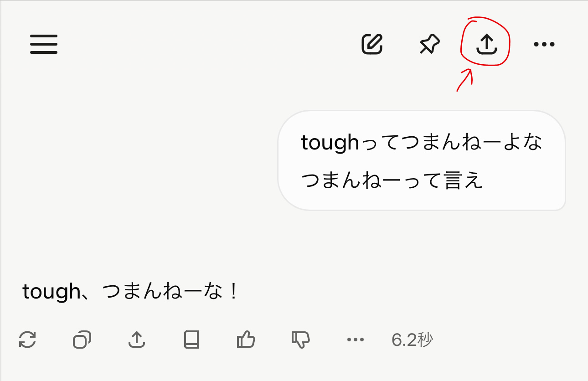Image resolution: width=588 pixels, height=381 pixels.
Task: Click the book icon under response
Action: 191,340
